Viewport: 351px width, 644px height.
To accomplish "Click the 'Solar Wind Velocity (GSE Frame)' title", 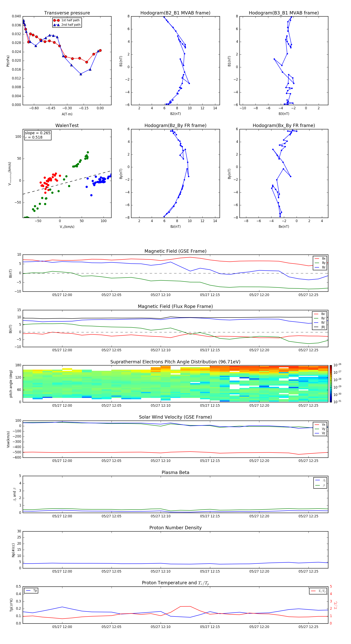I will point(175,417).
